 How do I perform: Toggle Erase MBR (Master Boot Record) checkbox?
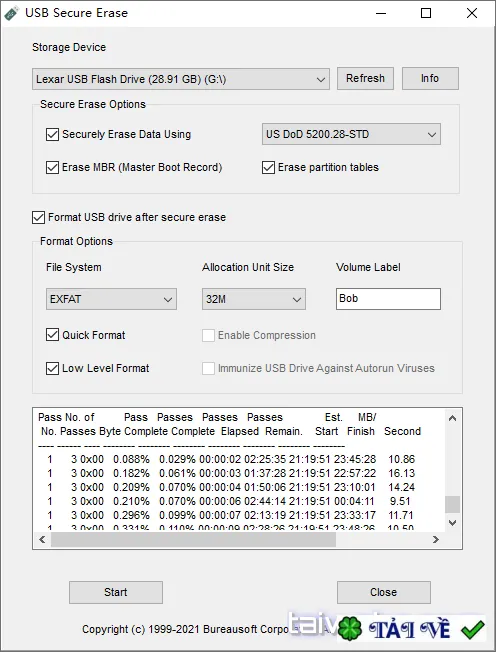coord(52,168)
